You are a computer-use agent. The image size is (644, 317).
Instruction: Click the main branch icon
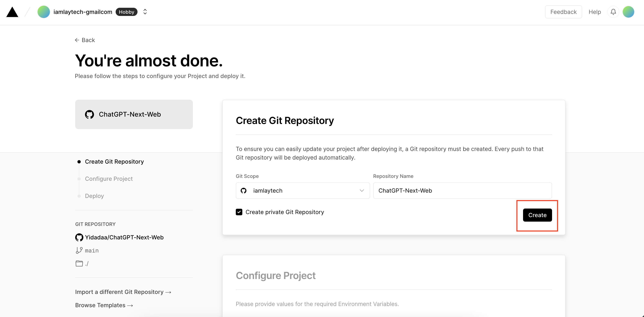click(x=79, y=250)
